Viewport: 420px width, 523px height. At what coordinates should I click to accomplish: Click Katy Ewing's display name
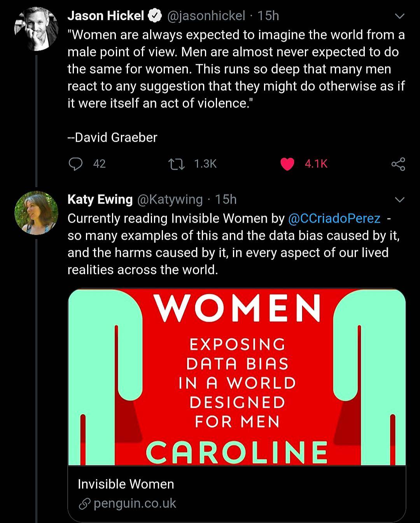(100, 199)
